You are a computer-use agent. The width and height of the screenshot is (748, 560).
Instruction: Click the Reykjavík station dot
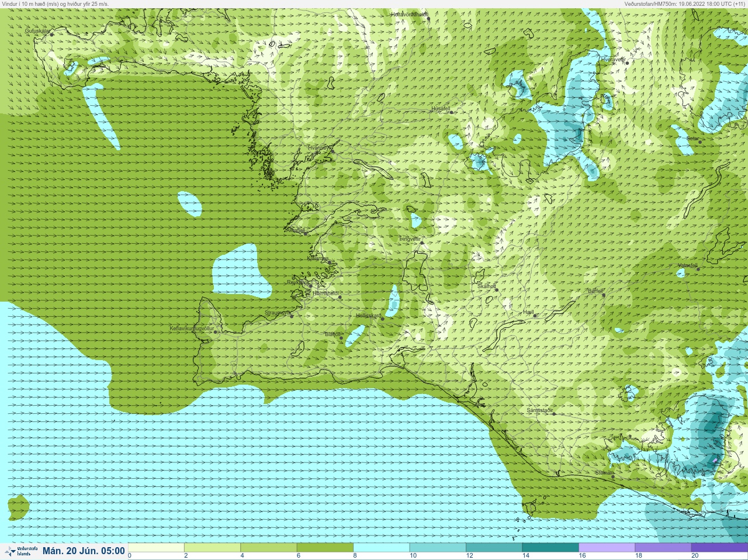[x=310, y=285]
